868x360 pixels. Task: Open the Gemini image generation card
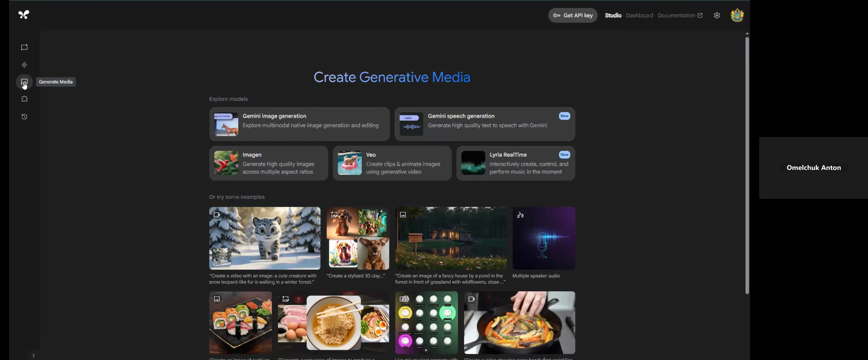[299, 124]
